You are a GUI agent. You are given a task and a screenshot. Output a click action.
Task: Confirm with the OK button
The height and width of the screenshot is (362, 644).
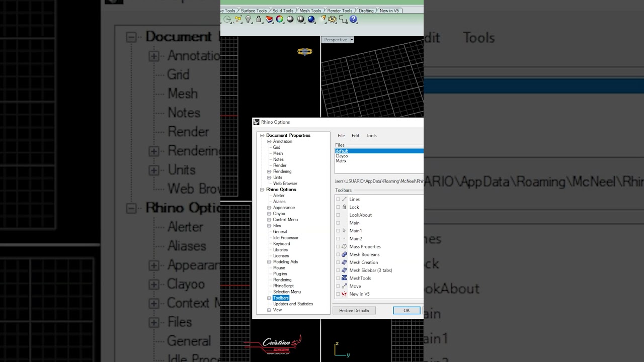(x=407, y=311)
